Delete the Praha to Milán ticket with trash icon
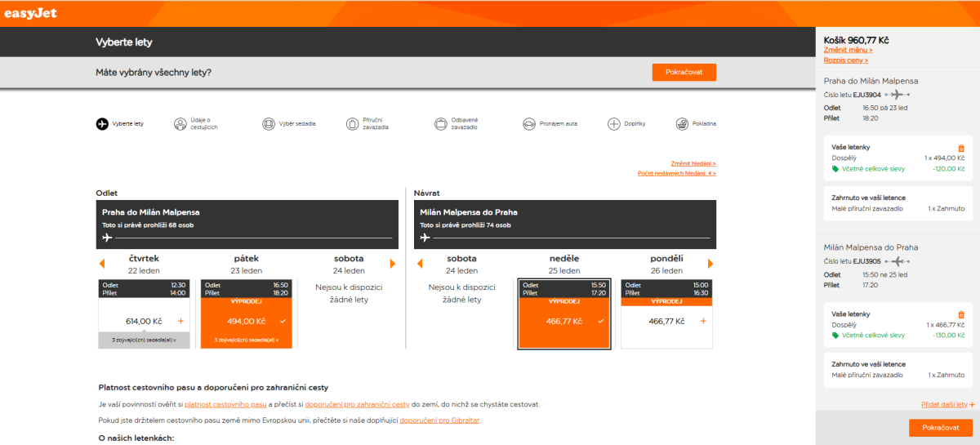 point(960,148)
